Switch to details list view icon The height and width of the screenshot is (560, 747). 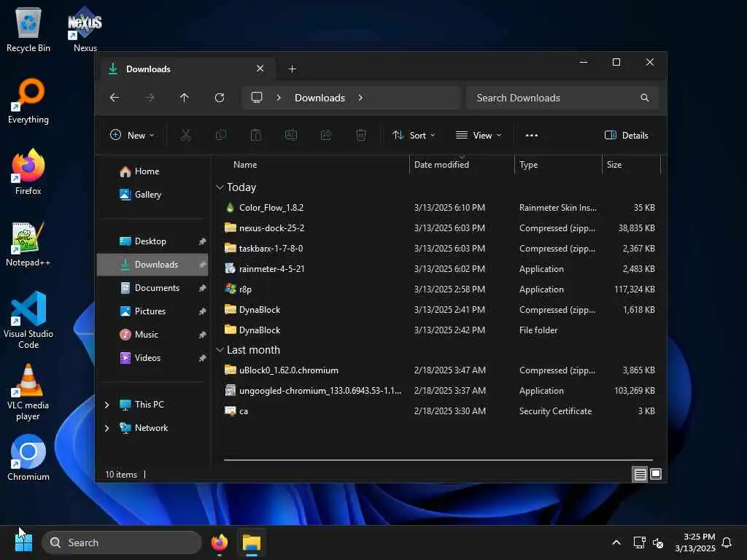[640, 474]
